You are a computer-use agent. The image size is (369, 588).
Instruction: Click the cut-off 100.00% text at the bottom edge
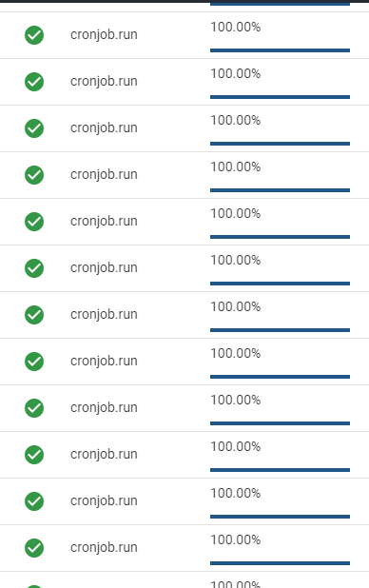(x=236, y=584)
